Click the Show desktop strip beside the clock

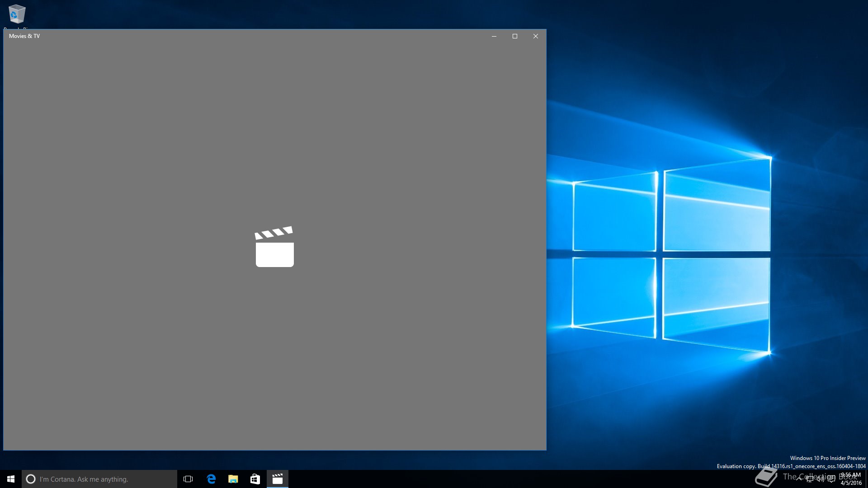pos(867,479)
